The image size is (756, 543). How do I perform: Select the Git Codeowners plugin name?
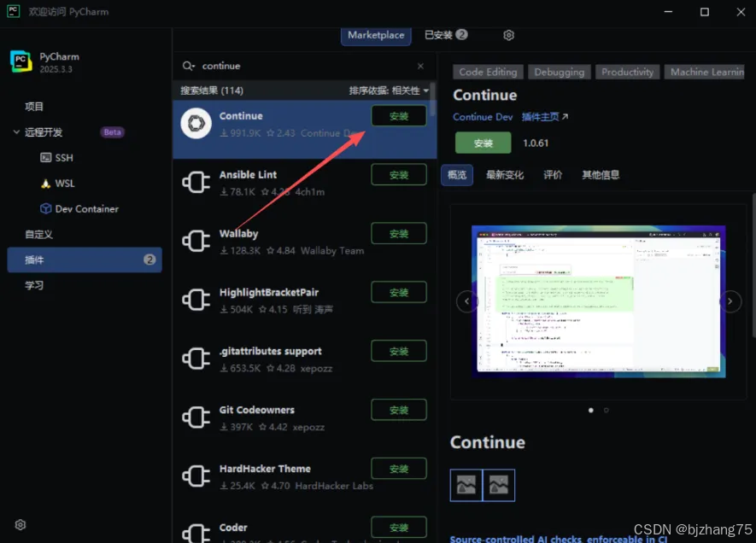(256, 410)
